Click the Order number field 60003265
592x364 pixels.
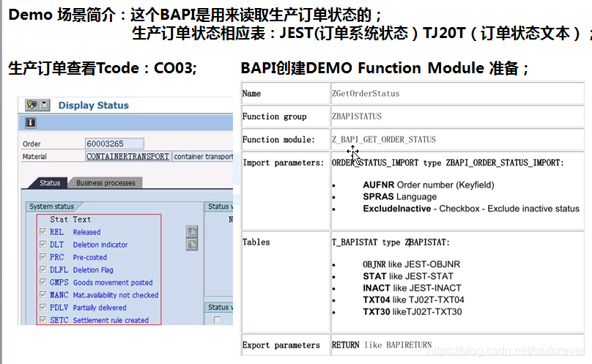pyautogui.click(x=114, y=144)
